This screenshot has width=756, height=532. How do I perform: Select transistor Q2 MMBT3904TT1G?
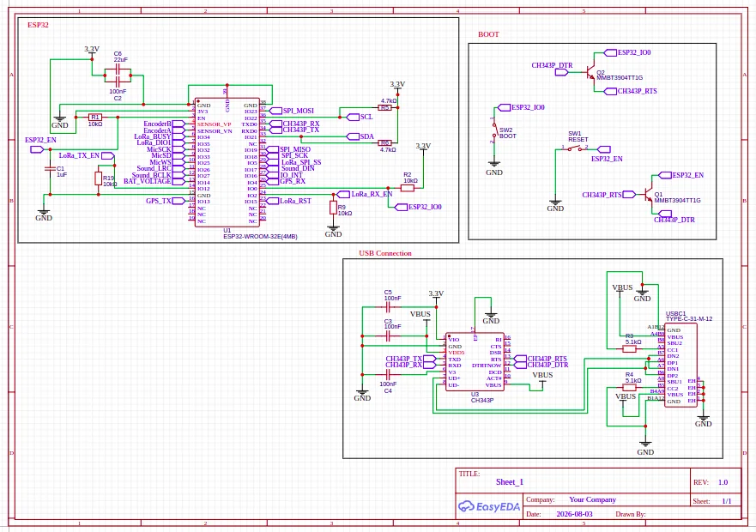pyautogui.click(x=591, y=72)
